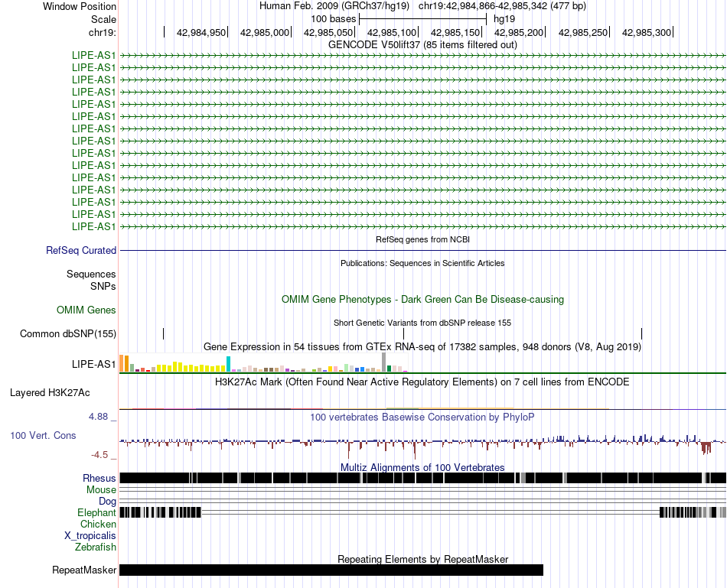Click the 4.88 conservation scale maximum
727x588 pixels.
(x=98, y=417)
